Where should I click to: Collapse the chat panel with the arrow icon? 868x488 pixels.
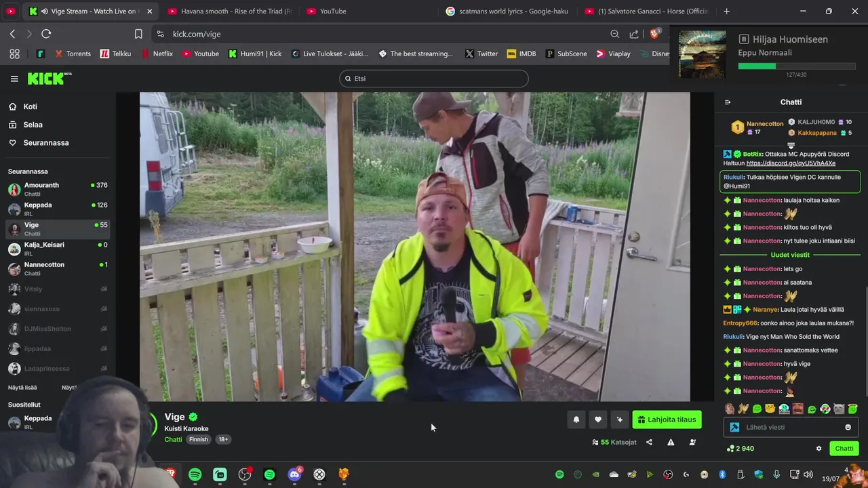coord(728,102)
